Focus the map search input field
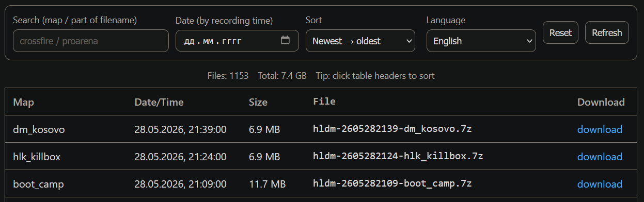Image resolution: width=644 pixels, height=202 pixels. click(x=91, y=41)
